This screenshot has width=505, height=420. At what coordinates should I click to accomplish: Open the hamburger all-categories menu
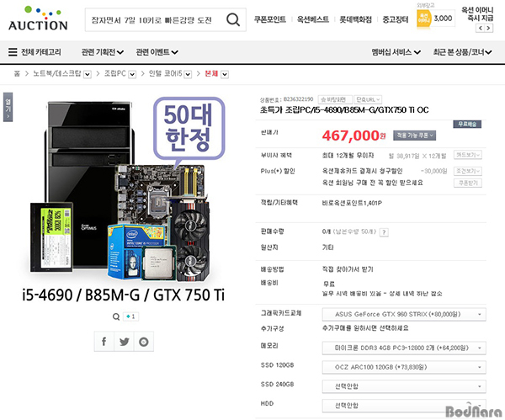(x=13, y=52)
